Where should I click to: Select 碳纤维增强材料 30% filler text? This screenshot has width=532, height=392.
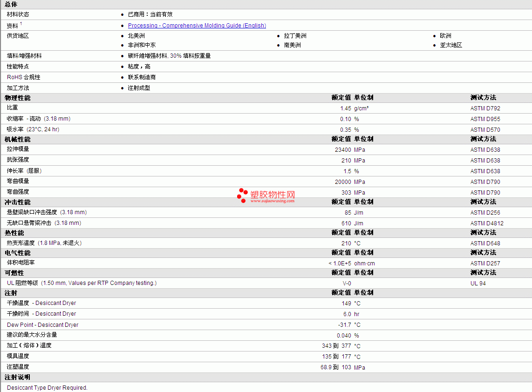tap(169, 55)
